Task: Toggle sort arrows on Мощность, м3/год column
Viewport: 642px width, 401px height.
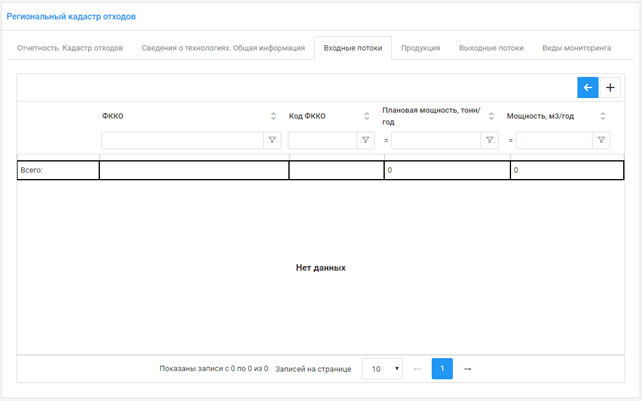Action: click(602, 116)
